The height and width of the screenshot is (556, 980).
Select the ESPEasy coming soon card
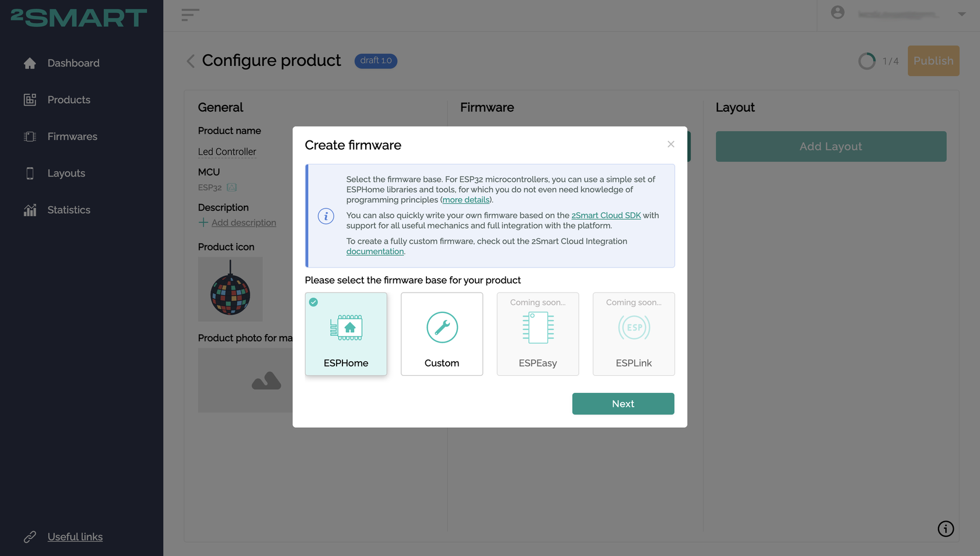(x=538, y=334)
